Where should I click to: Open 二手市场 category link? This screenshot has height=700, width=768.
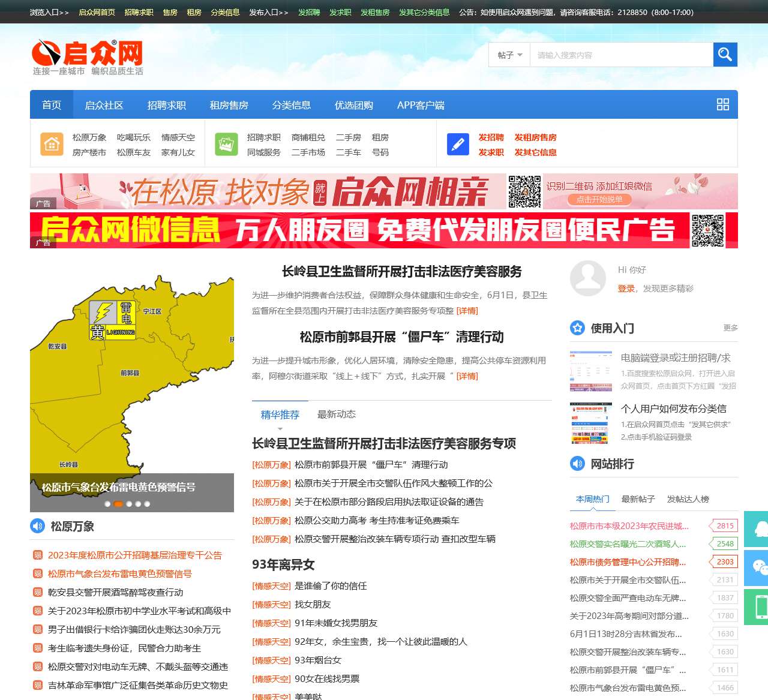click(x=308, y=152)
